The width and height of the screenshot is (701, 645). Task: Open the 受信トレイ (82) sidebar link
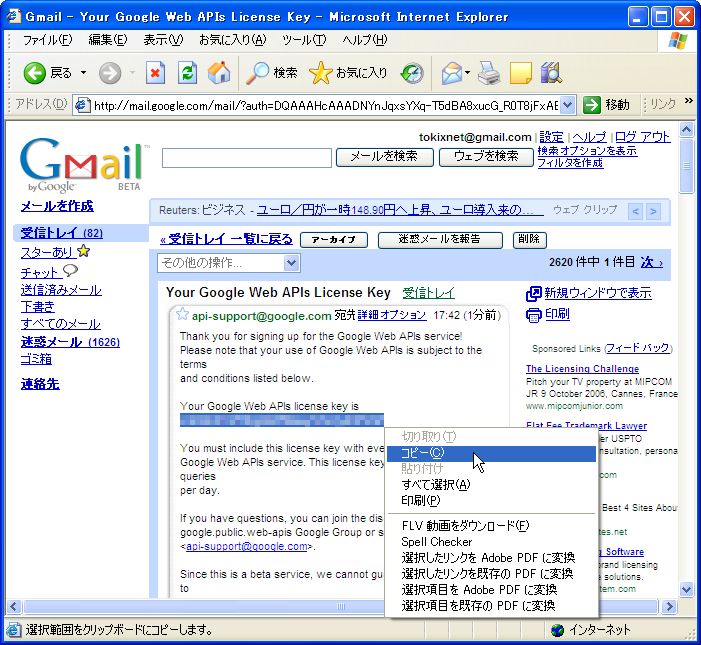62,233
